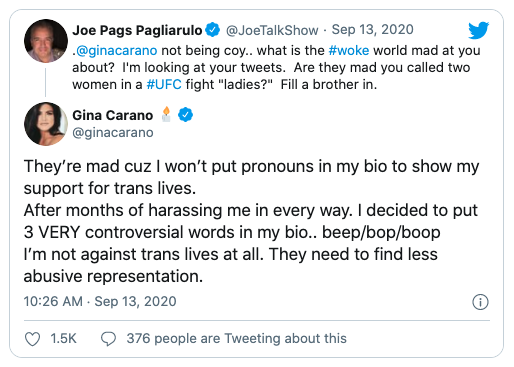The image size is (514, 367).
Task: Follow the #woke hashtag link
Action: pos(349,50)
